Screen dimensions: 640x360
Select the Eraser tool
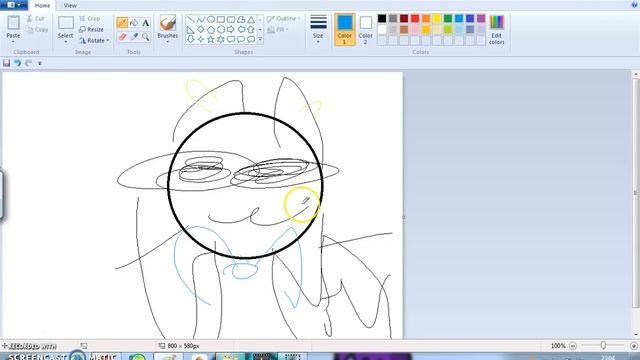(122, 37)
